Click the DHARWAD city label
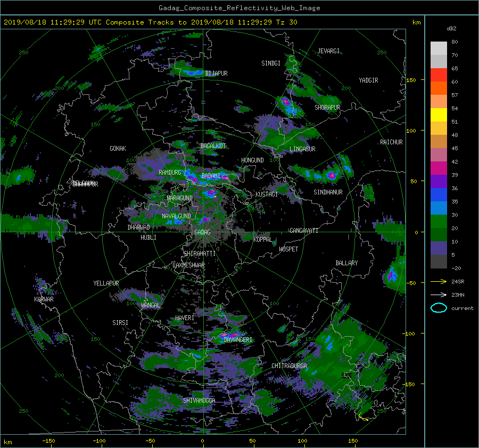Screen dimensions: 479x448 click(139, 227)
